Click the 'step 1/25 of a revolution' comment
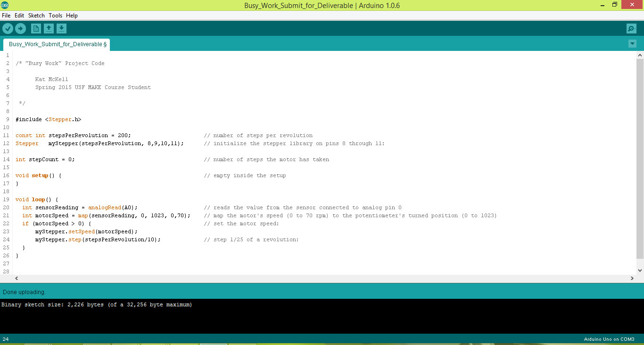The image size is (644, 345). coord(251,239)
